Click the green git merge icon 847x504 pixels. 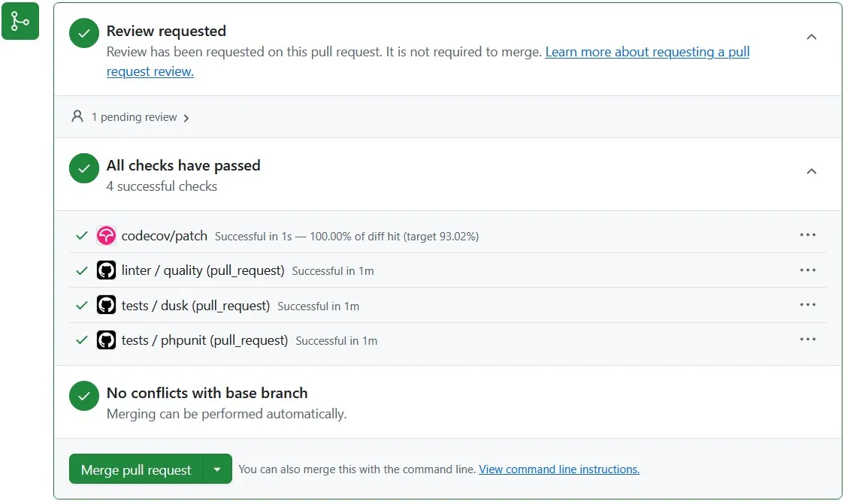[20, 21]
